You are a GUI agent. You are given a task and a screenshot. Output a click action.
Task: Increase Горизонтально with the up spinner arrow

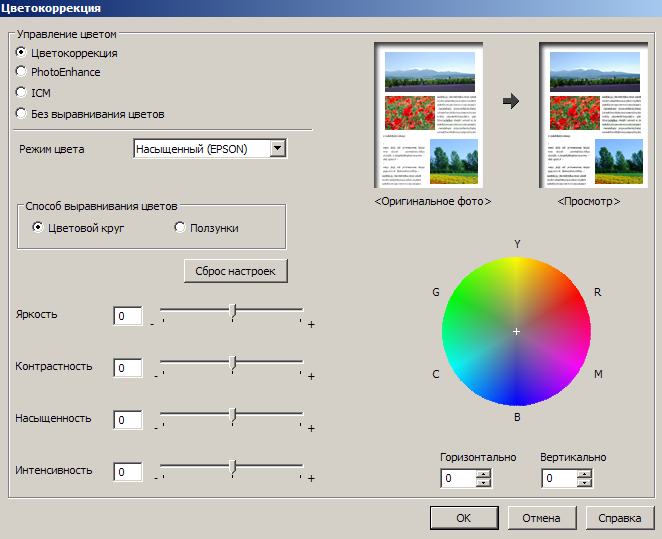[x=483, y=474]
